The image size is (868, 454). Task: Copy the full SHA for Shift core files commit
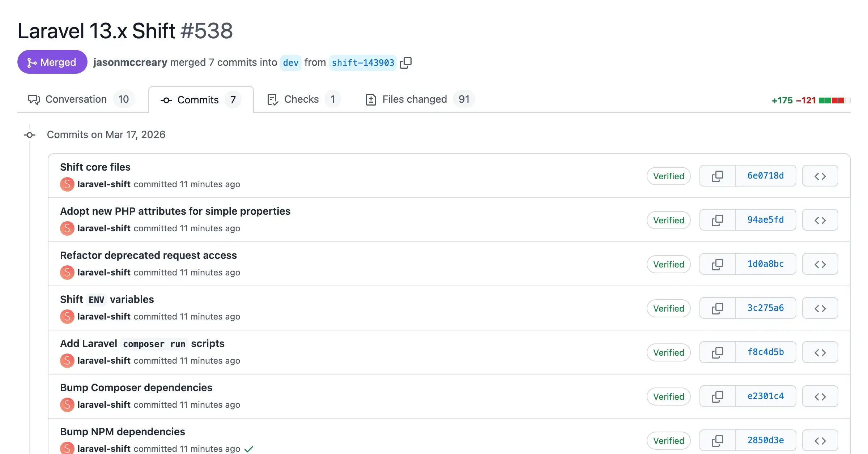click(717, 176)
